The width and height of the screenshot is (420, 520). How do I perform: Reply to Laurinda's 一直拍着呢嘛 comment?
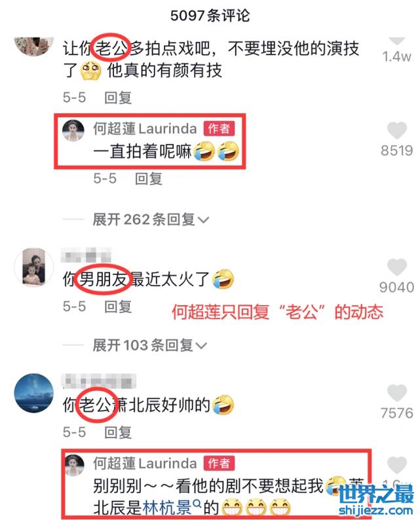[x=149, y=178]
